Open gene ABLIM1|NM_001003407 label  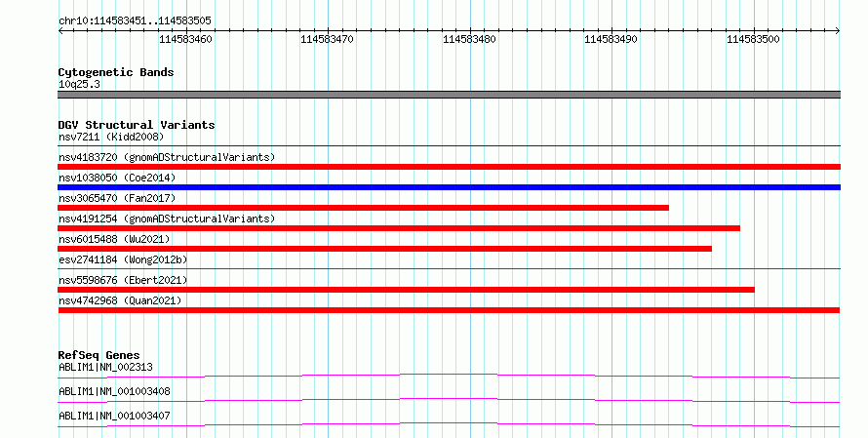pyautogui.click(x=114, y=416)
